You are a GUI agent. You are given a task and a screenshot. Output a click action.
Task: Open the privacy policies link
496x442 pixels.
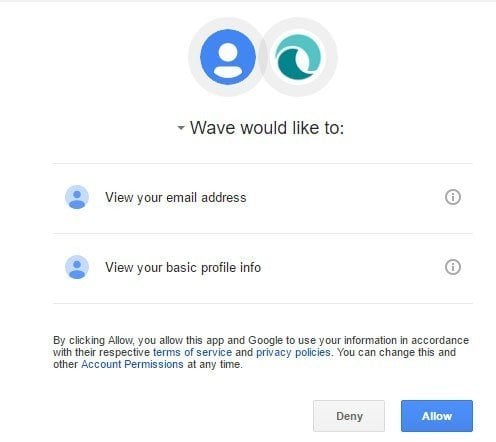tap(293, 352)
